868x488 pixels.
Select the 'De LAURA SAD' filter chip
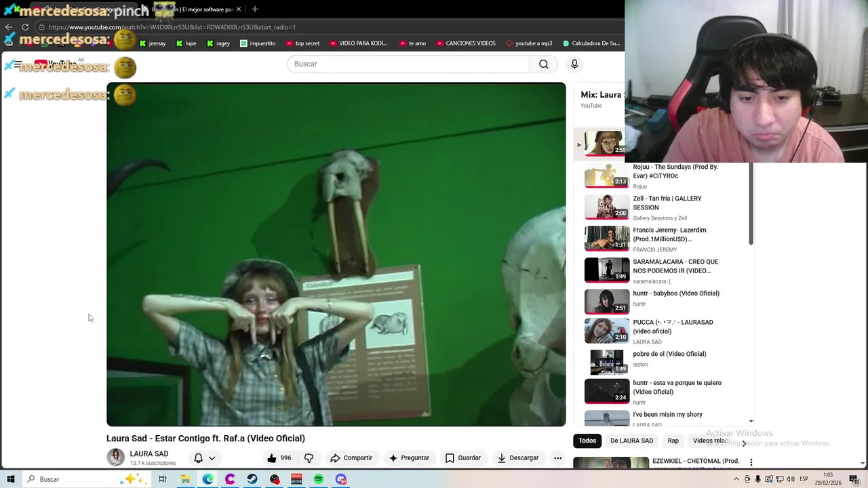pyautogui.click(x=631, y=441)
